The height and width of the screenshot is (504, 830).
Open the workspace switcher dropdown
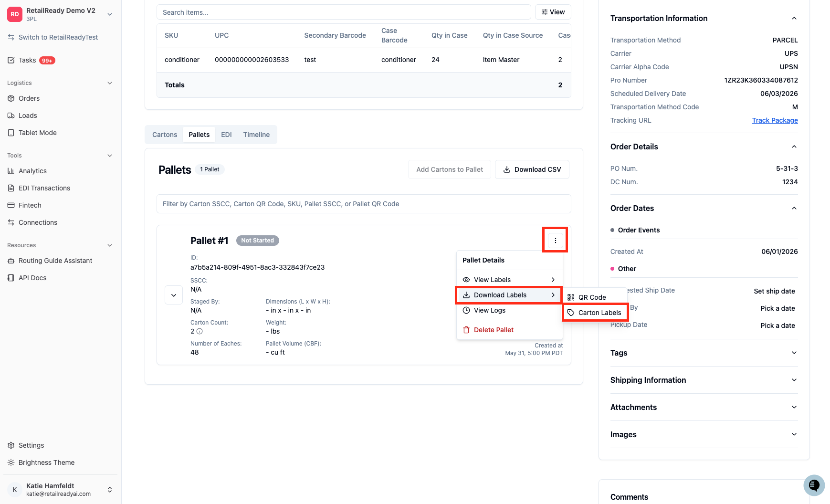(110, 14)
